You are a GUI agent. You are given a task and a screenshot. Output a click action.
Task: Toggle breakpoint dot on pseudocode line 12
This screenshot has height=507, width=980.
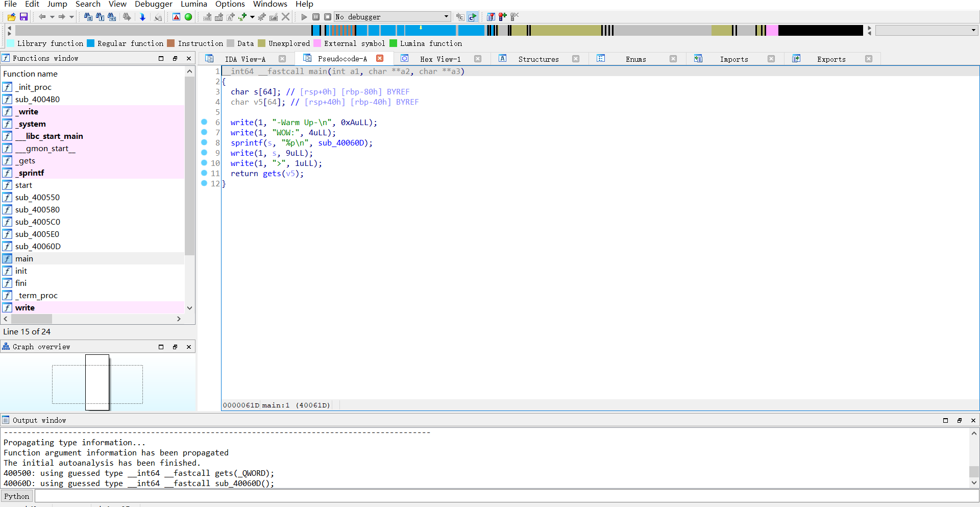click(204, 183)
